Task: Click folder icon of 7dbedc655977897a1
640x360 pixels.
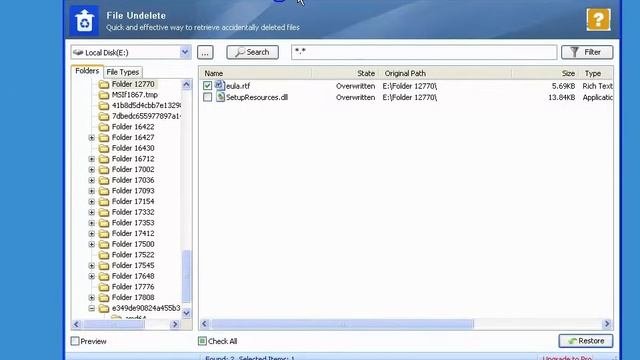Action: tap(104, 116)
